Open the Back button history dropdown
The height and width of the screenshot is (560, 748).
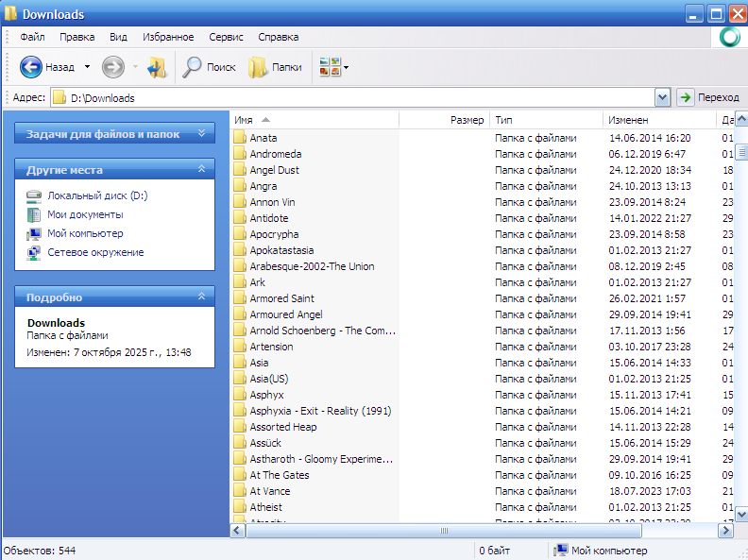coord(87,67)
